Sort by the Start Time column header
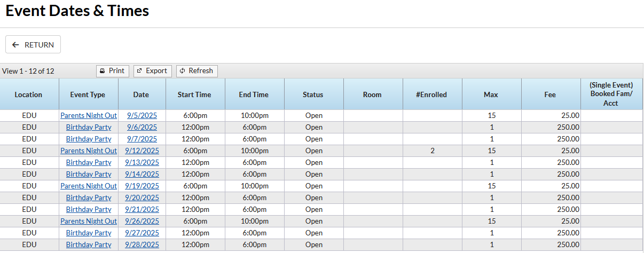This screenshot has width=644, height=253. pyautogui.click(x=195, y=94)
